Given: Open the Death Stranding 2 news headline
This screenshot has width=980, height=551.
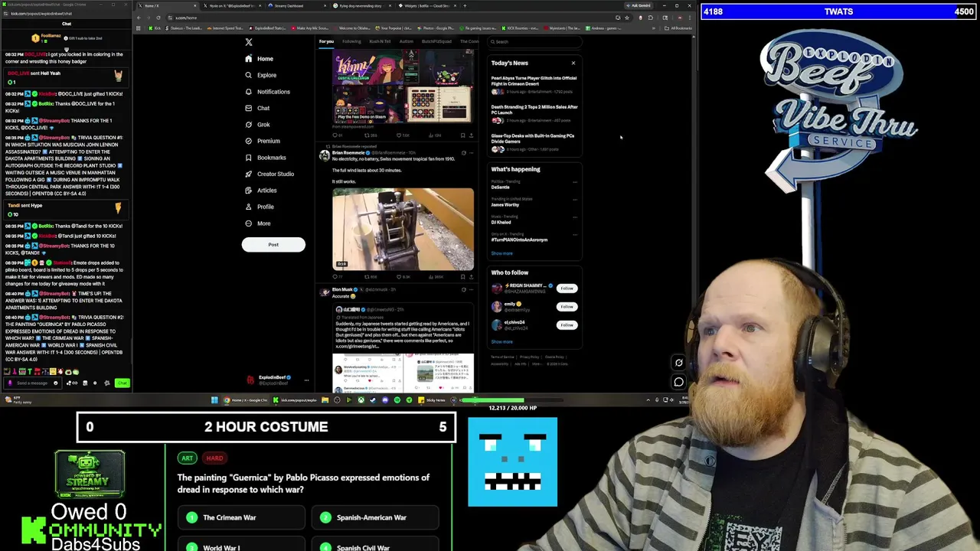Looking at the screenshot, I should click(x=534, y=109).
